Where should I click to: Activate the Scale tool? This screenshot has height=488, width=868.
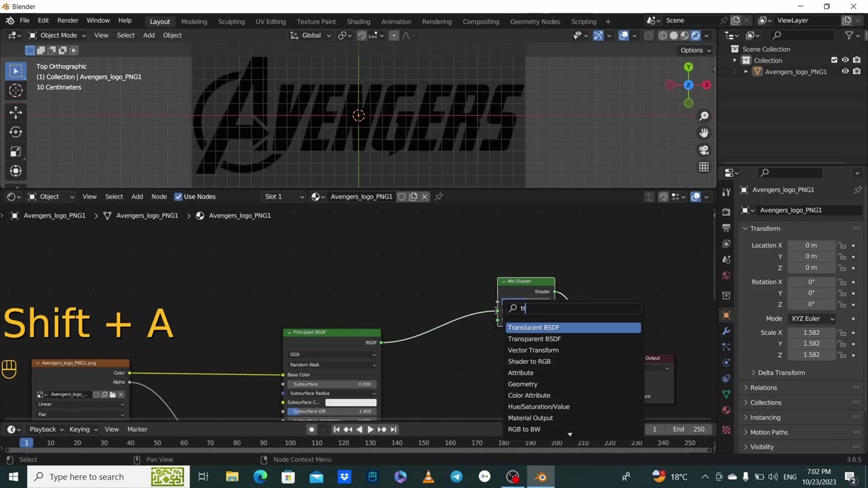(x=16, y=152)
